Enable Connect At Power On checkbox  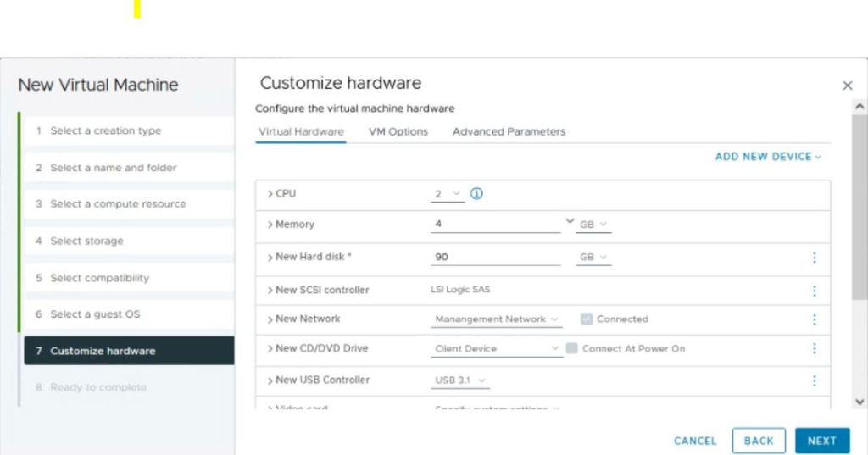click(x=572, y=348)
